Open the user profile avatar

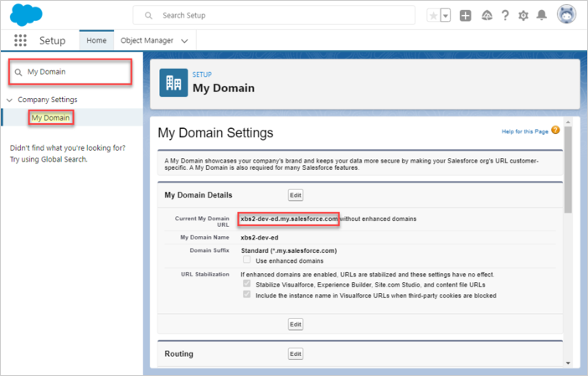pyautogui.click(x=565, y=16)
